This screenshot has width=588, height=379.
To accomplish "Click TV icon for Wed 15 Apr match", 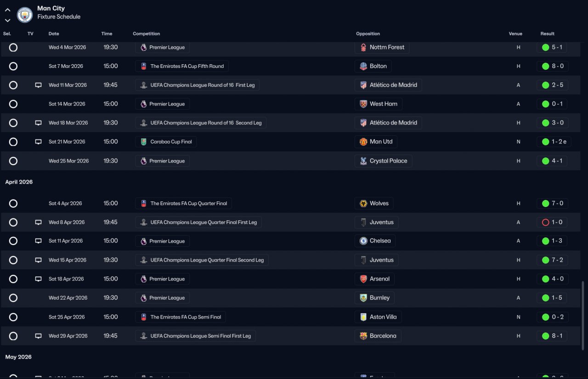I will [x=39, y=260].
